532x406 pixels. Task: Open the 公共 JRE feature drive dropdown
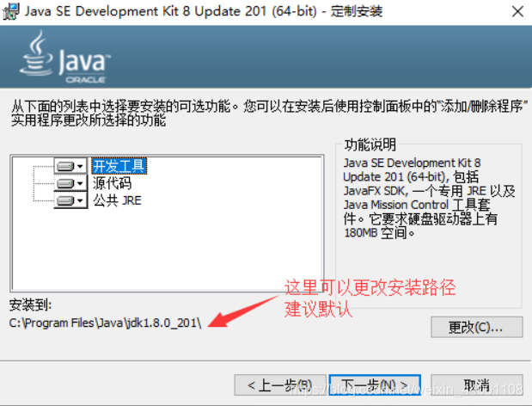70,200
